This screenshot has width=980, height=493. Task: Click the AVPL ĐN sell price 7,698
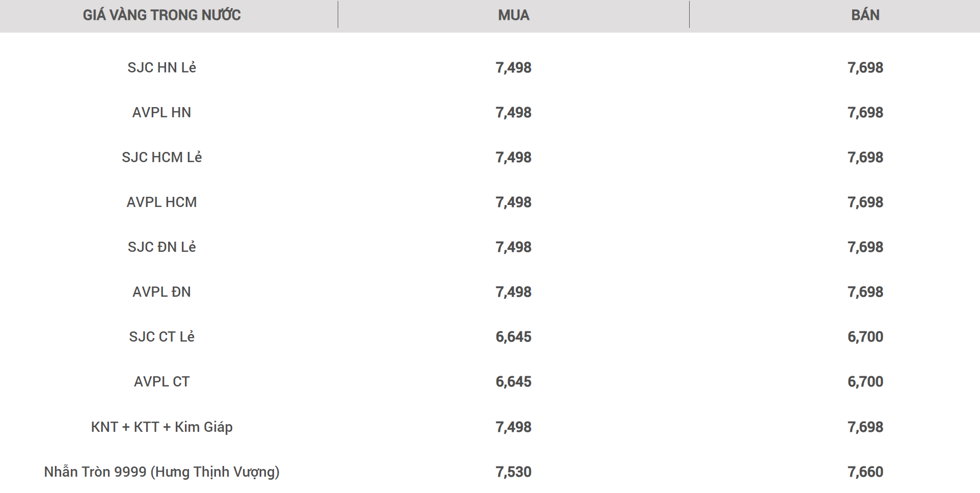pos(865,292)
